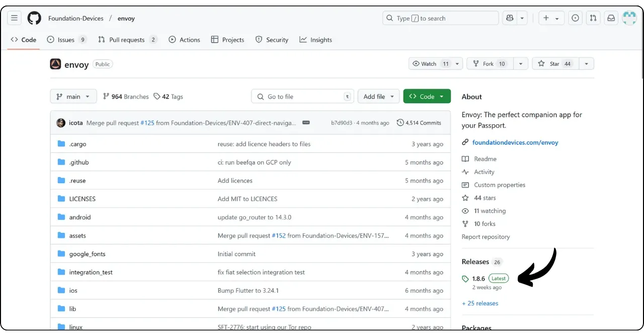
Task: Expand the Add file dropdown
Action: click(378, 97)
